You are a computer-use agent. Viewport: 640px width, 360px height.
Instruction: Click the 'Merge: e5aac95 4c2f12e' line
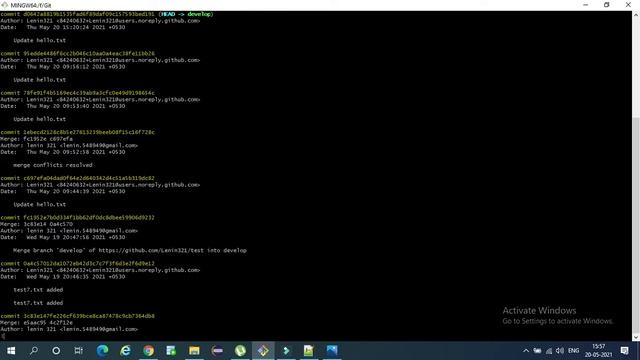pos(36,322)
